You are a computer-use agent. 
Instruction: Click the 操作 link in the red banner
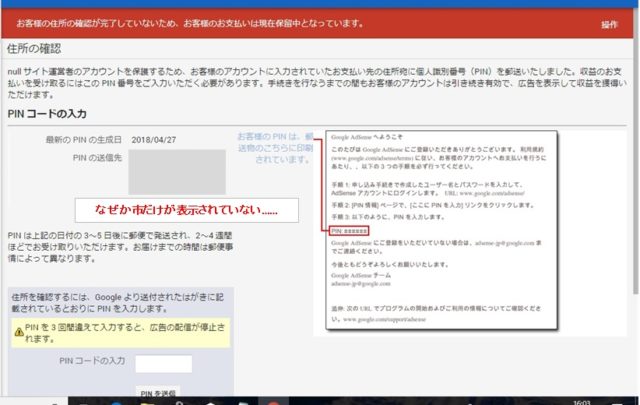(x=609, y=23)
